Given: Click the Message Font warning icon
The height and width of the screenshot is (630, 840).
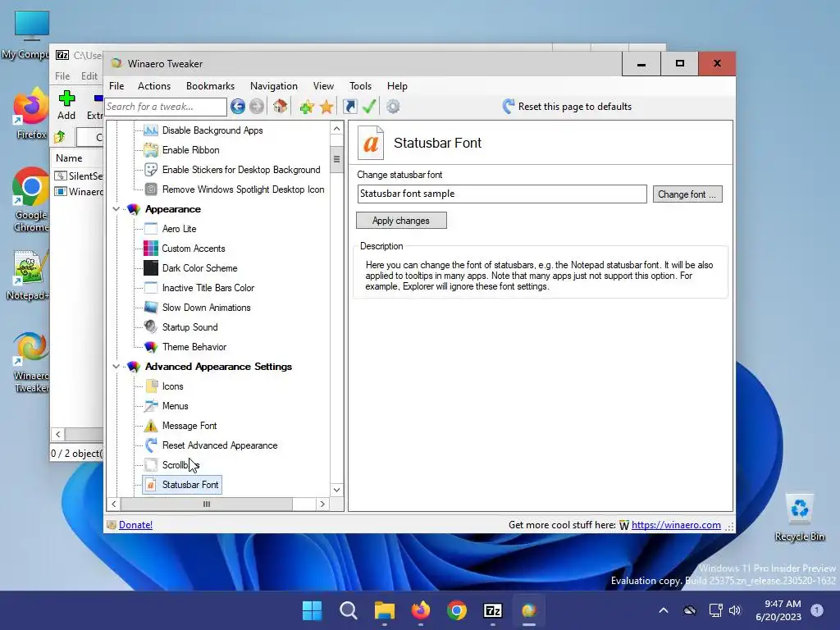Looking at the screenshot, I should coord(151,426).
